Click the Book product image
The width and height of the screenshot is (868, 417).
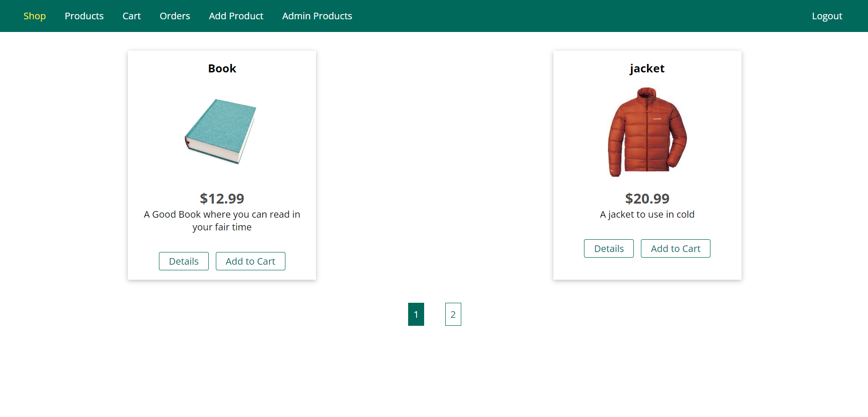[x=221, y=132]
